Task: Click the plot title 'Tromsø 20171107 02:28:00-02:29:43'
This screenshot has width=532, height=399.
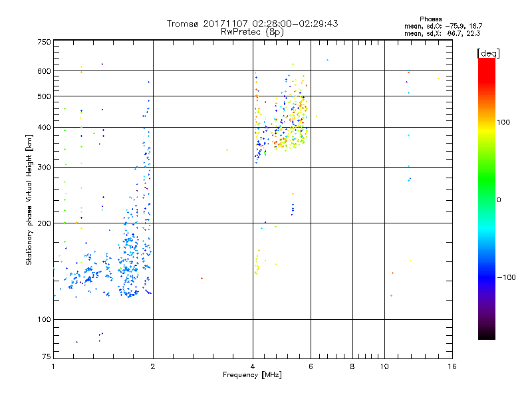Action: [x=252, y=23]
